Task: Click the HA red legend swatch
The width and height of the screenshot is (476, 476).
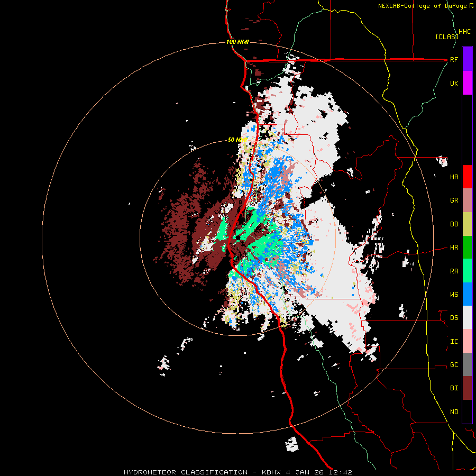Action: [467, 177]
